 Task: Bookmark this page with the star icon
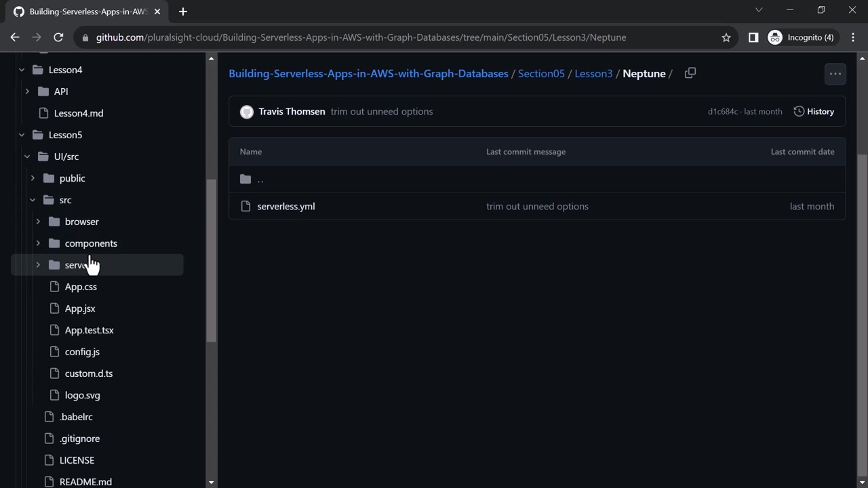point(726,37)
